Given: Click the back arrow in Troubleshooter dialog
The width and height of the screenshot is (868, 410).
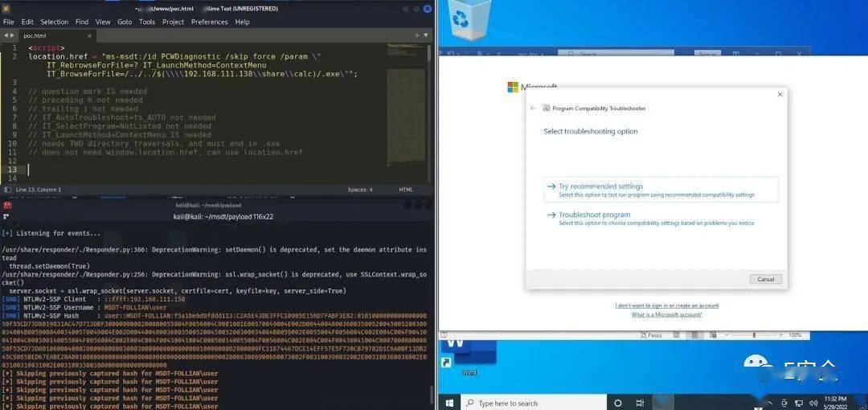Looking at the screenshot, I should pos(533,108).
